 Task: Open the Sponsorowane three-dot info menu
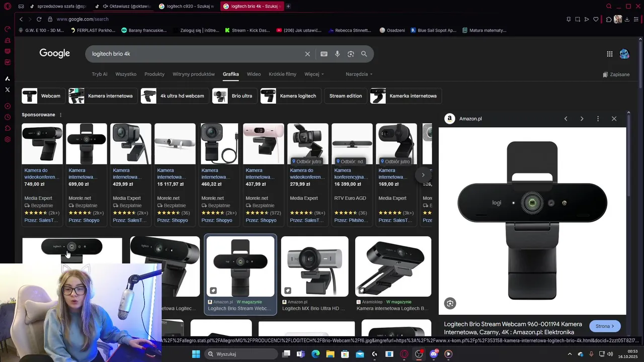[61, 115]
